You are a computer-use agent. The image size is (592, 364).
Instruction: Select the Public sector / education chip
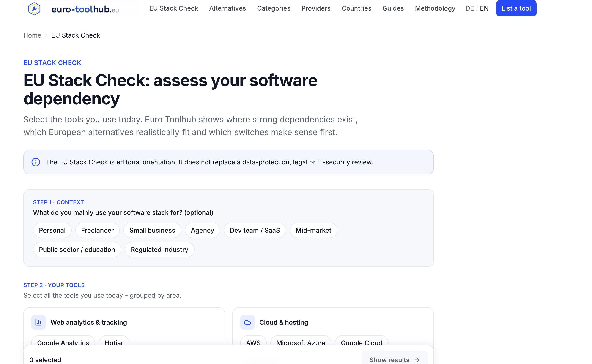coord(77,249)
